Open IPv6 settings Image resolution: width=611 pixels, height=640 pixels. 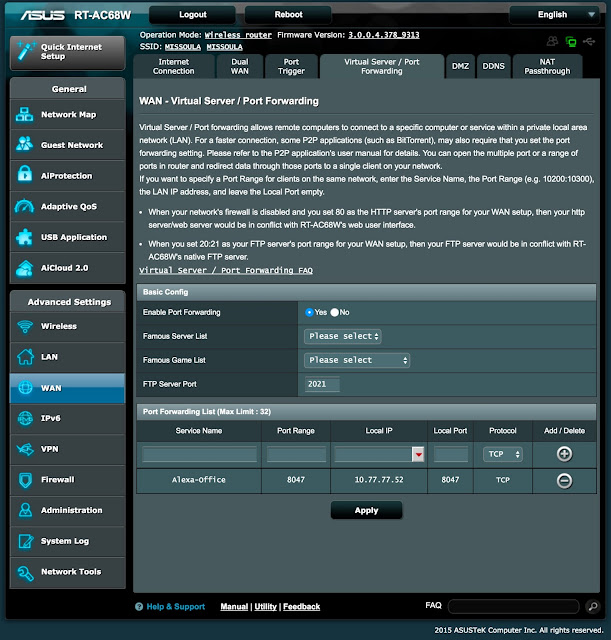67,418
